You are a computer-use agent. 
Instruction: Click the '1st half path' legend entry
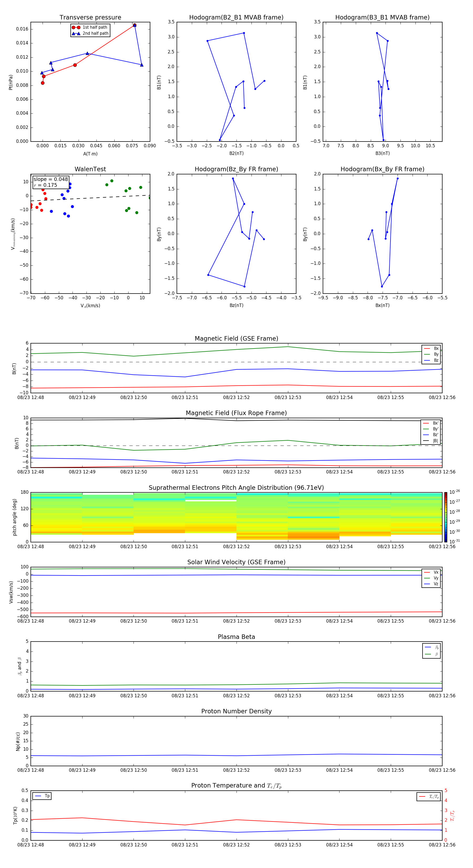click(90, 27)
